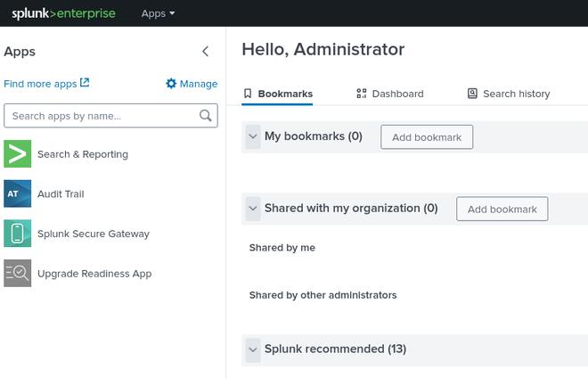Collapse the Apps sidebar panel
The height and width of the screenshot is (378, 588).
(x=205, y=52)
